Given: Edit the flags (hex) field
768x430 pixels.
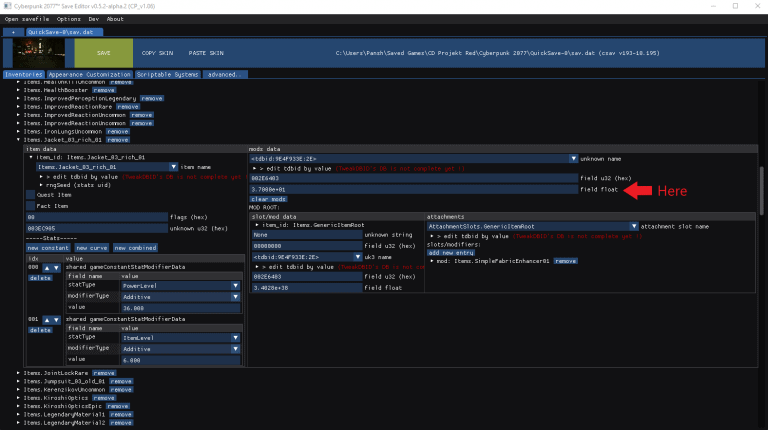Looking at the screenshot, I should tap(97, 217).
